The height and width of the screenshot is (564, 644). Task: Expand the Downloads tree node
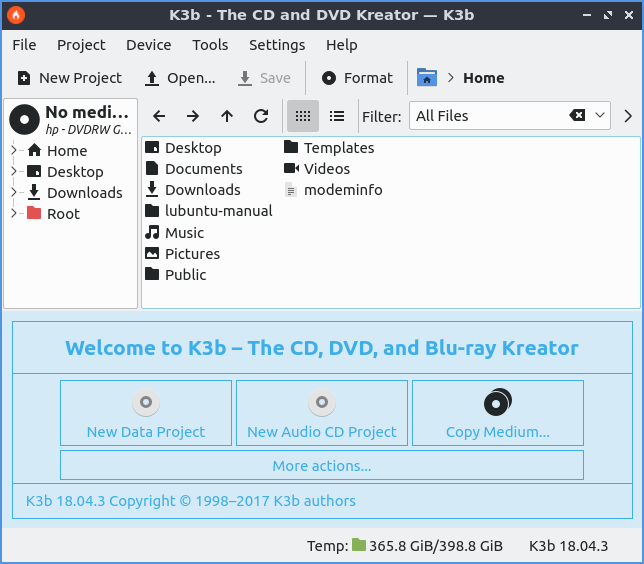(14, 193)
